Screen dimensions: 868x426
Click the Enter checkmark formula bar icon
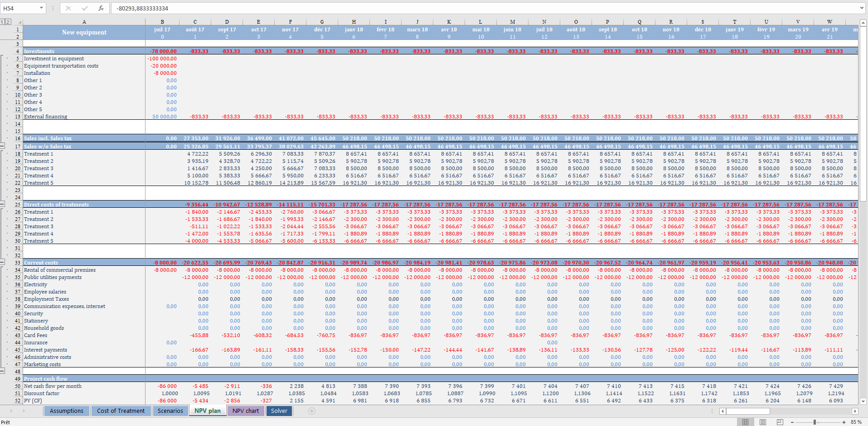85,8
